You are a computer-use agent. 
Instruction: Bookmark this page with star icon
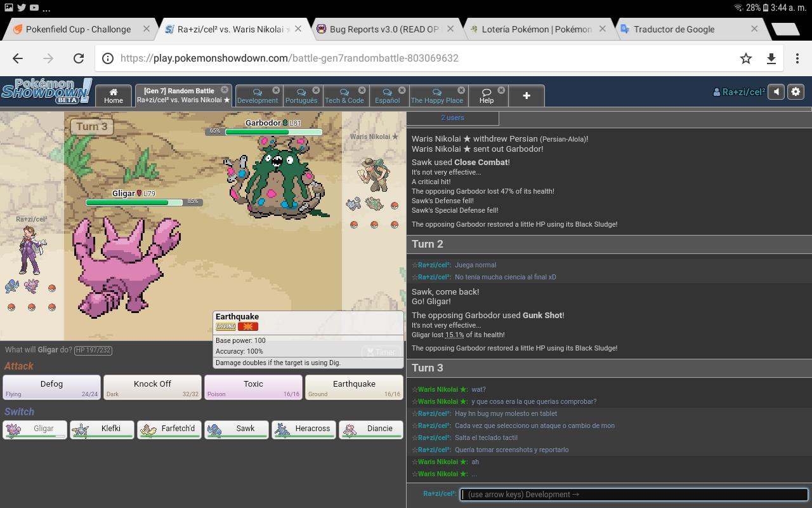coord(746,58)
